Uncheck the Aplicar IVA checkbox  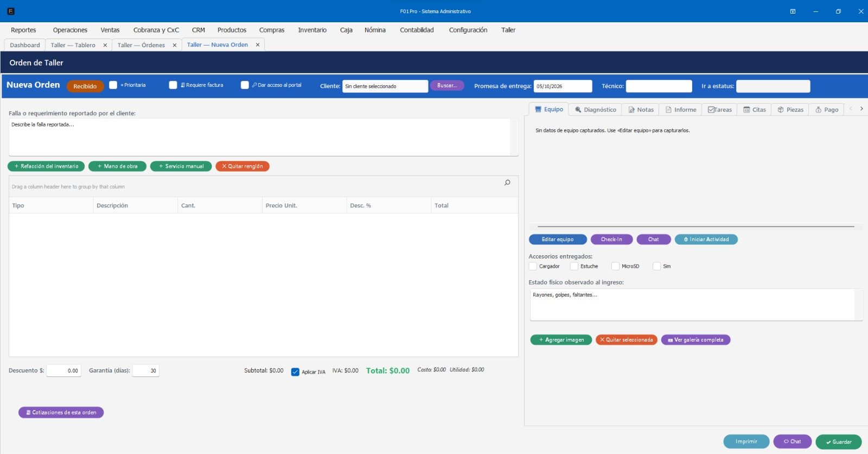pos(295,372)
